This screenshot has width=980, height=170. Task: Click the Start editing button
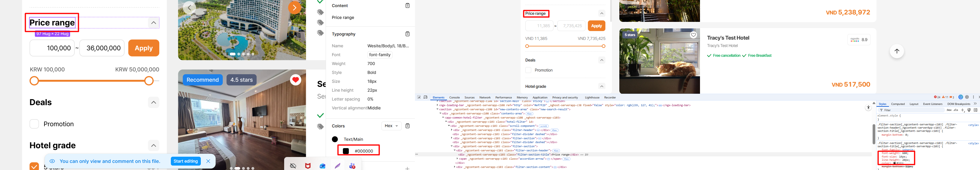click(186, 161)
